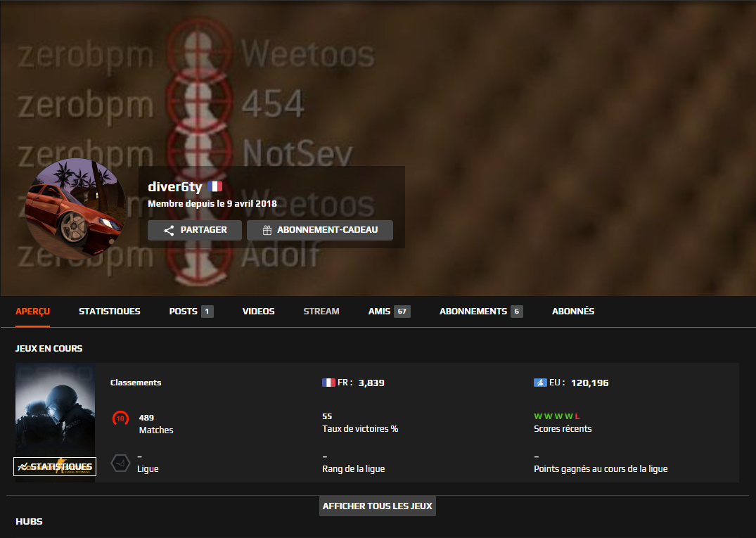Click the 'Matches' label
The image size is (756, 538).
[156, 430]
